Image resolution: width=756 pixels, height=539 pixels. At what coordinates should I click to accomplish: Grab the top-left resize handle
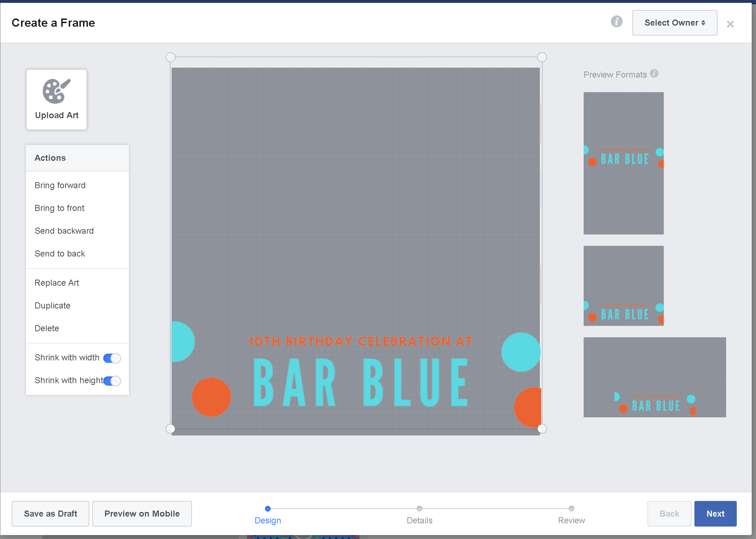[171, 57]
